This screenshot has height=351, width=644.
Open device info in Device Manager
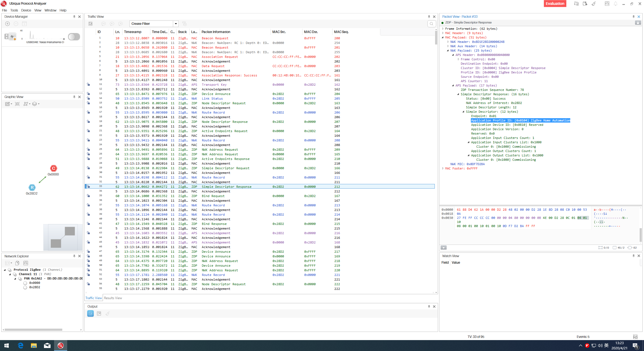24,24
